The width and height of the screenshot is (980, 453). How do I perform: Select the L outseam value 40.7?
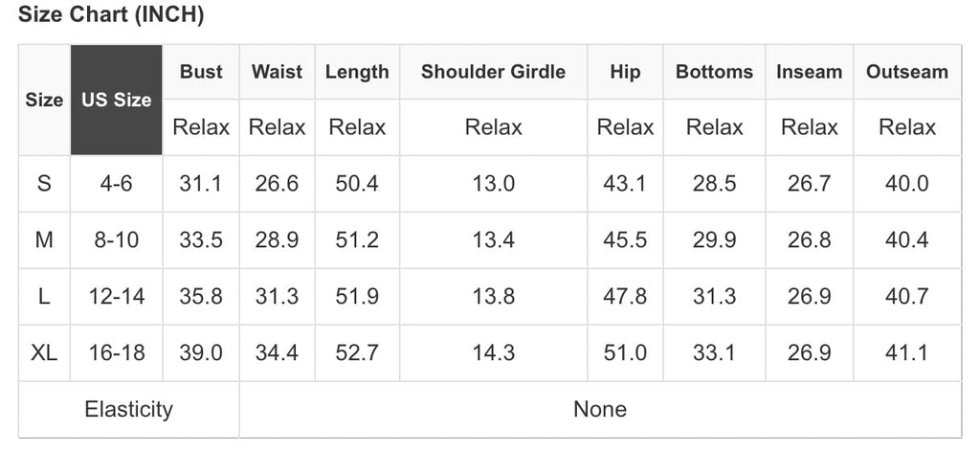906,296
